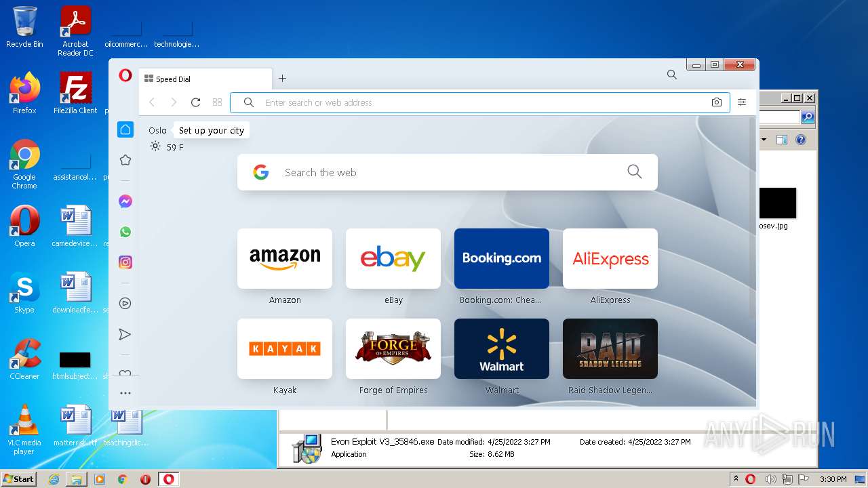The height and width of the screenshot is (488, 868).
Task: Select Google Chrome desktop shortcut
Action: pos(24,164)
